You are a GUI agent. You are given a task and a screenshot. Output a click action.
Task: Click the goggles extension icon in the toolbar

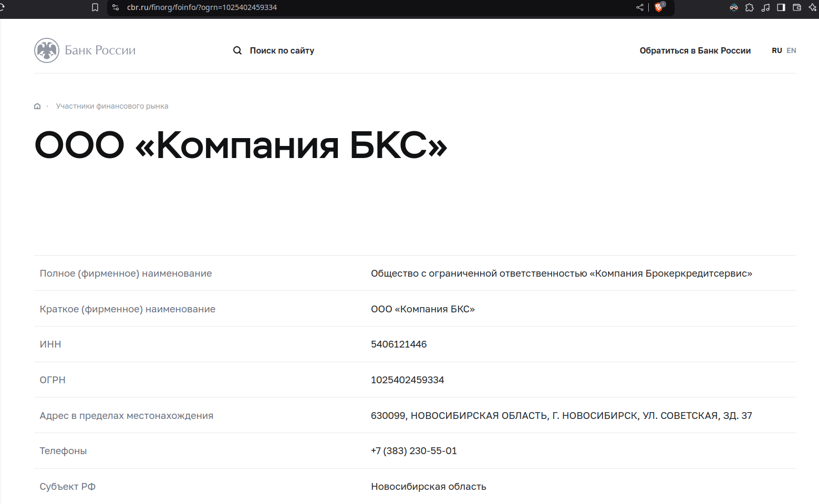[734, 7]
